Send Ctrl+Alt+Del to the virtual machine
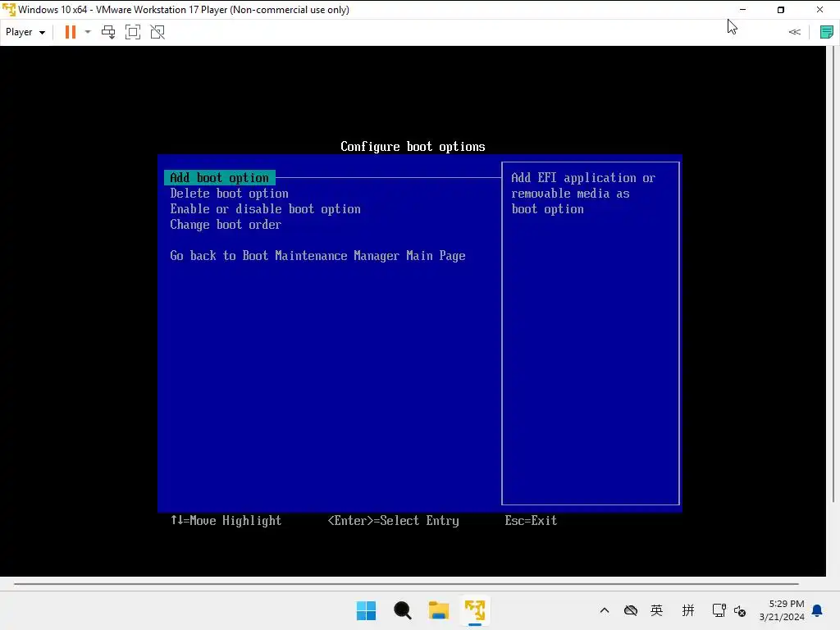 [x=108, y=32]
